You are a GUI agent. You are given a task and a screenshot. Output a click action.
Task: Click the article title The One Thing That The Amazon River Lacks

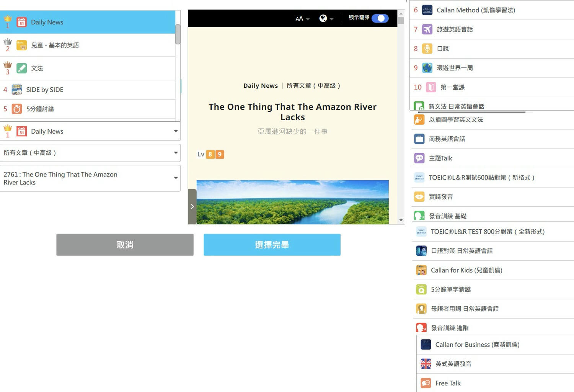point(293,112)
